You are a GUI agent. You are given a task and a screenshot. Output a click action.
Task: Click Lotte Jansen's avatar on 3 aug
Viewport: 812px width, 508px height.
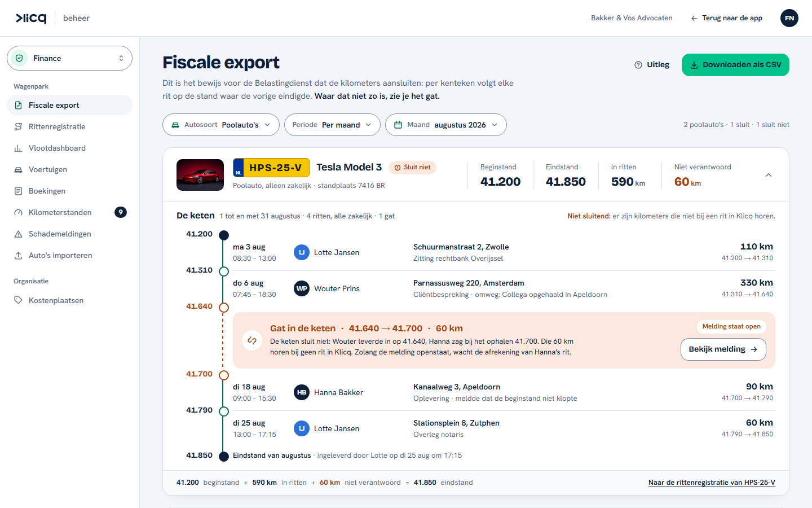(x=302, y=252)
